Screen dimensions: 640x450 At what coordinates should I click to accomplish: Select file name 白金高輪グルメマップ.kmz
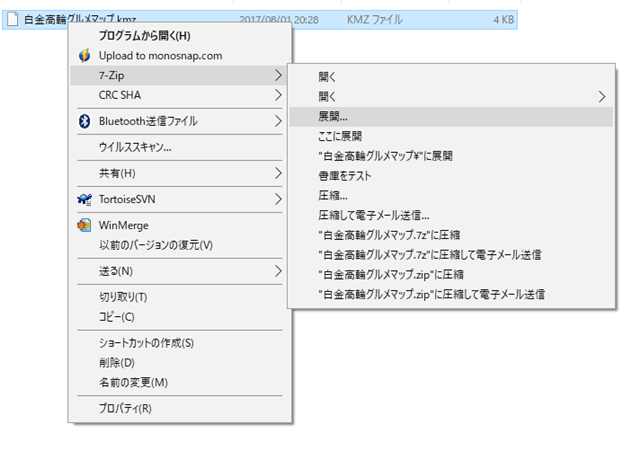pos(80,20)
